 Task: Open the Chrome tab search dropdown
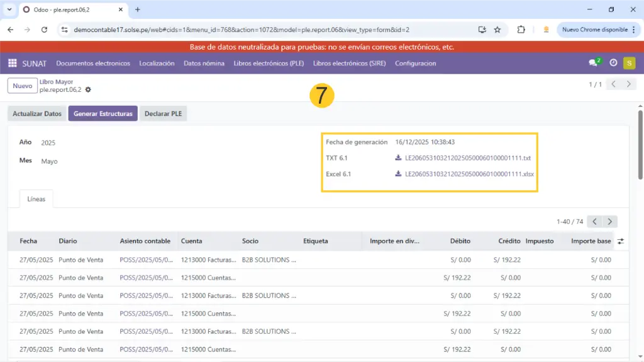pos(9,9)
